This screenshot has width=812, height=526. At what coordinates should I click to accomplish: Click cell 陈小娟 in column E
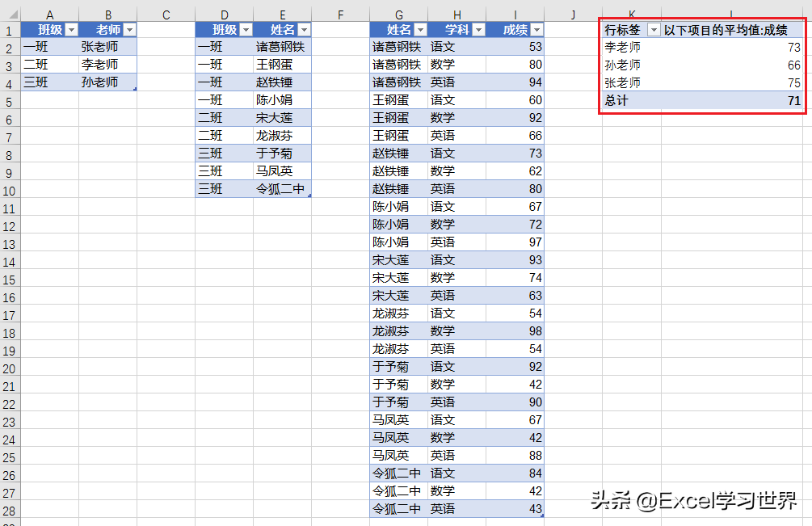pos(282,100)
